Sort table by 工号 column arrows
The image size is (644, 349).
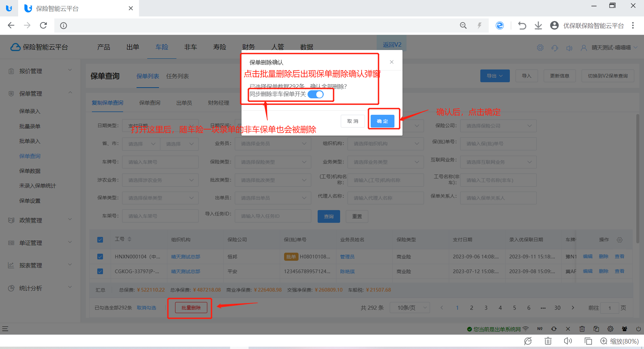click(x=129, y=239)
